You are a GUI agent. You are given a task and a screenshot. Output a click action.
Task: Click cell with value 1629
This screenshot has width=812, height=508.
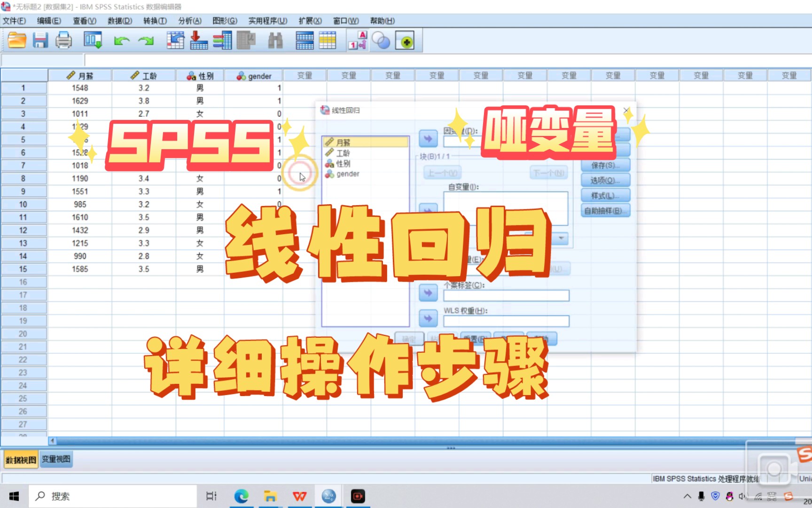click(80, 101)
